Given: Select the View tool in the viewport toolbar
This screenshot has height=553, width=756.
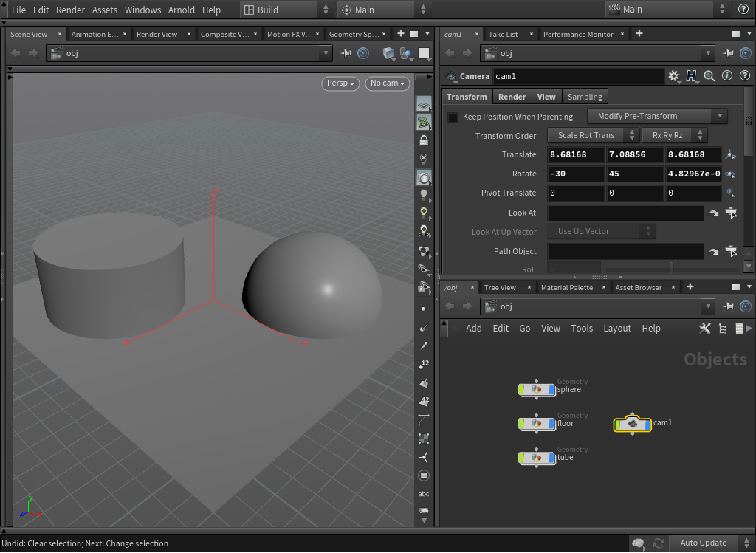Looking at the screenshot, I should pos(424,178).
